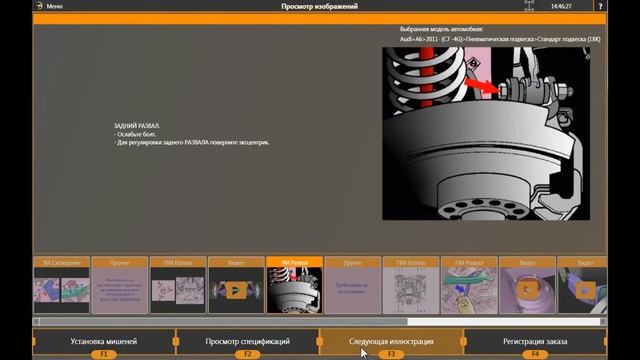Click the thumbnail scrollbar left arrow
This screenshot has height=360, width=640.
point(36,322)
